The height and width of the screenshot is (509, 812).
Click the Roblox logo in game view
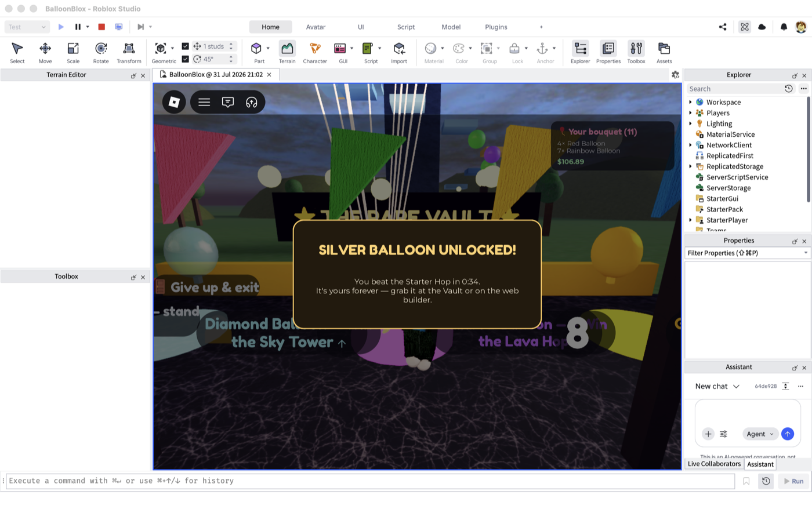pos(174,102)
